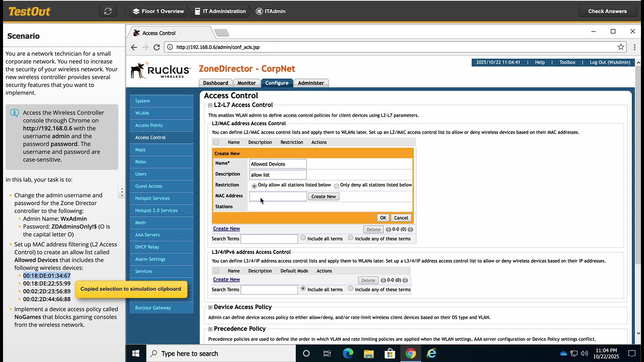Image resolution: width=644 pixels, height=362 pixels.
Task: Expand Precedence Policy section
Action: pyautogui.click(x=210, y=329)
